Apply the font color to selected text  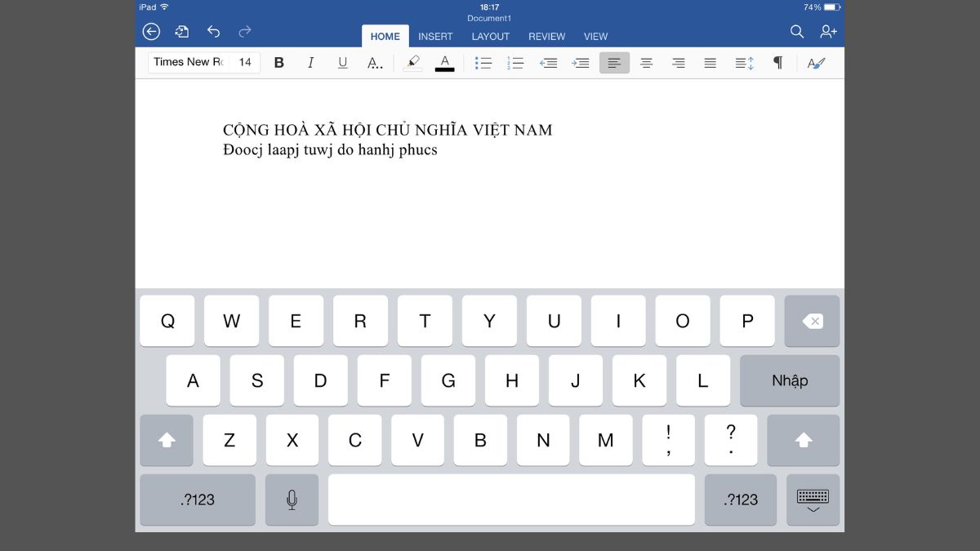(x=445, y=62)
